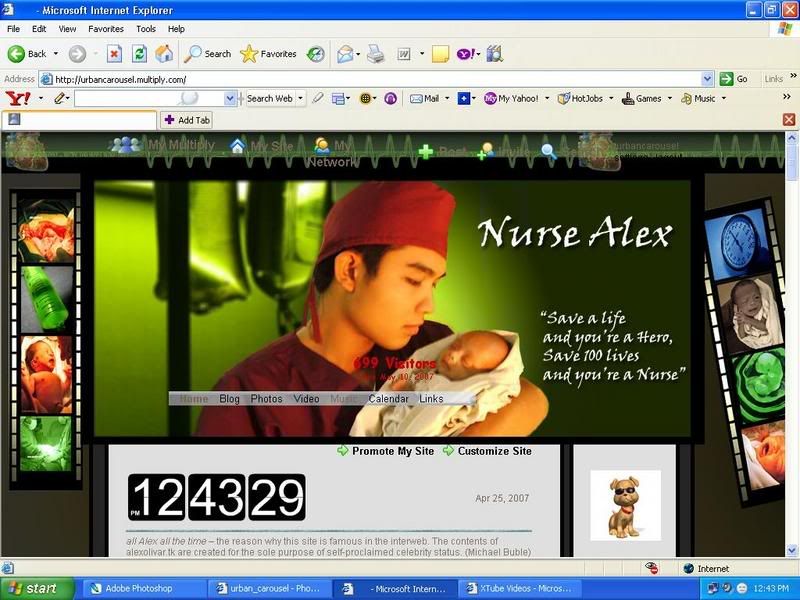Open My Yahoo! toolbar button
800x600 pixels.
click(x=511, y=98)
